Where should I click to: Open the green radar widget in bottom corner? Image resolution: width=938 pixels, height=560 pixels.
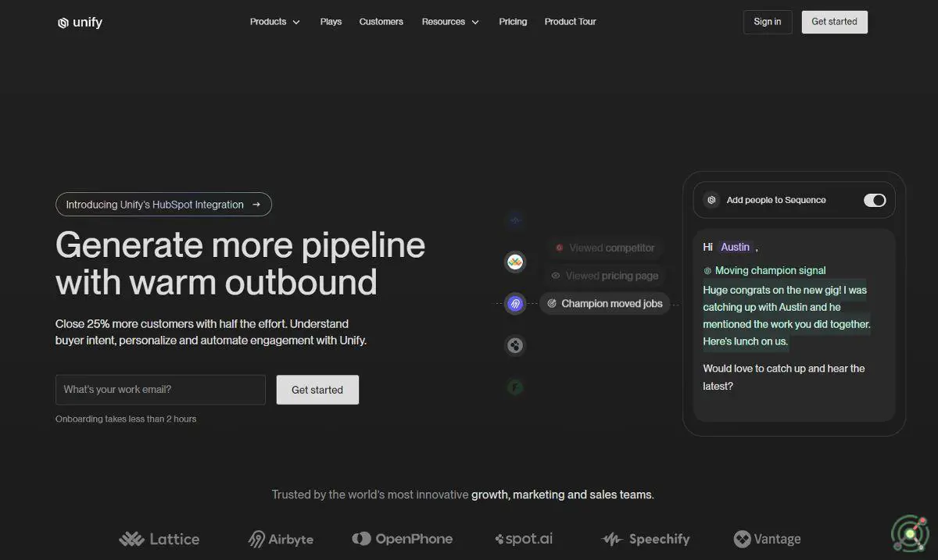click(x=910, y=533)
